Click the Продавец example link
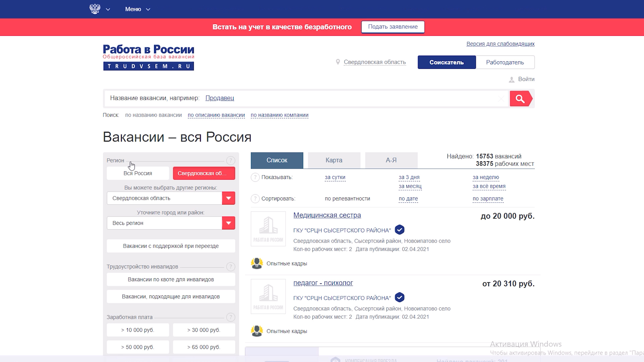 [x=220, y=98]
